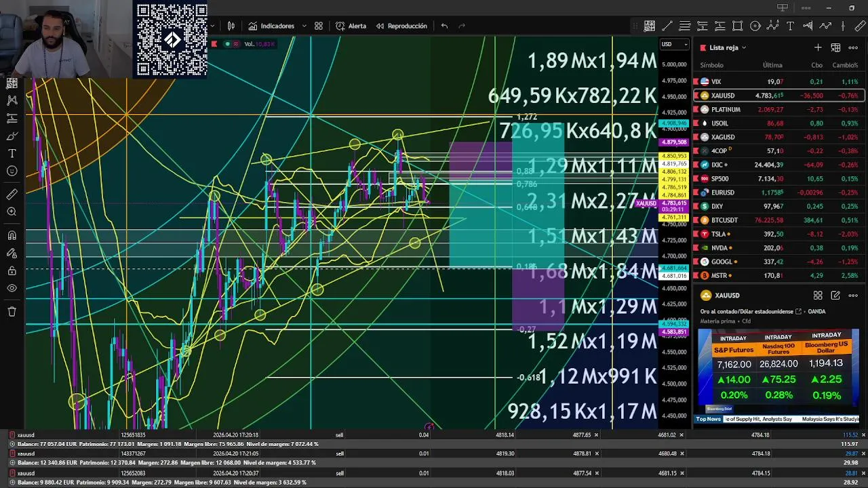The height and width of the screenshot is (488, 868).
Task: Select PLATINUM in the watchlist
Action: click(x=779, y=109)
